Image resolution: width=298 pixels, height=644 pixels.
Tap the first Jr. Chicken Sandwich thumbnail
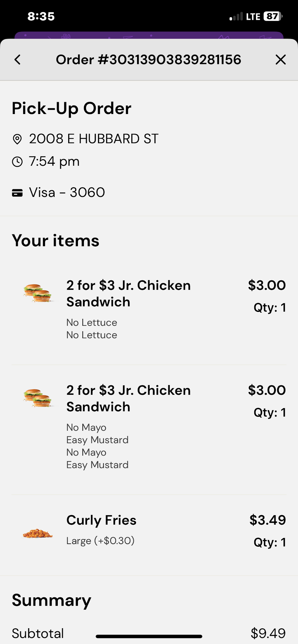click(x=38, y=293)
